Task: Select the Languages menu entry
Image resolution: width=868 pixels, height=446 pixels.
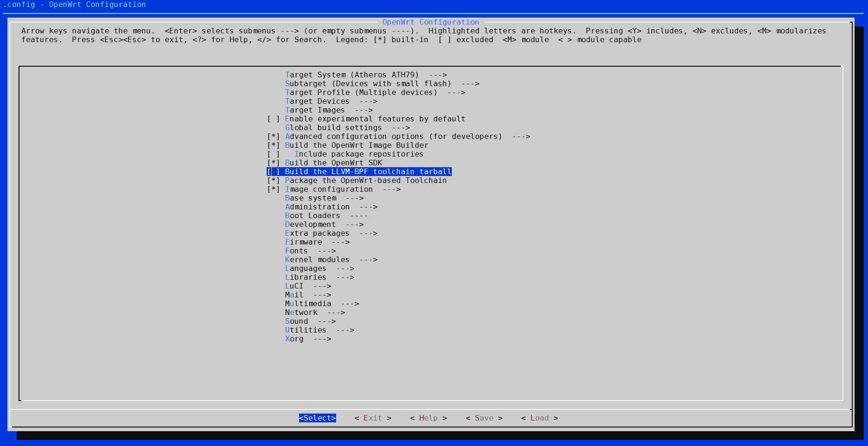Action: coord(319,269)
